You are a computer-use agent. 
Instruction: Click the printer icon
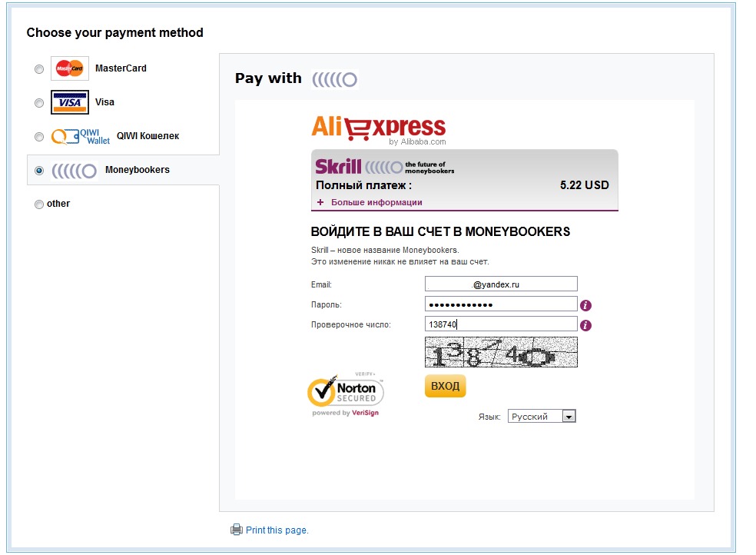(x=237, y=530)
